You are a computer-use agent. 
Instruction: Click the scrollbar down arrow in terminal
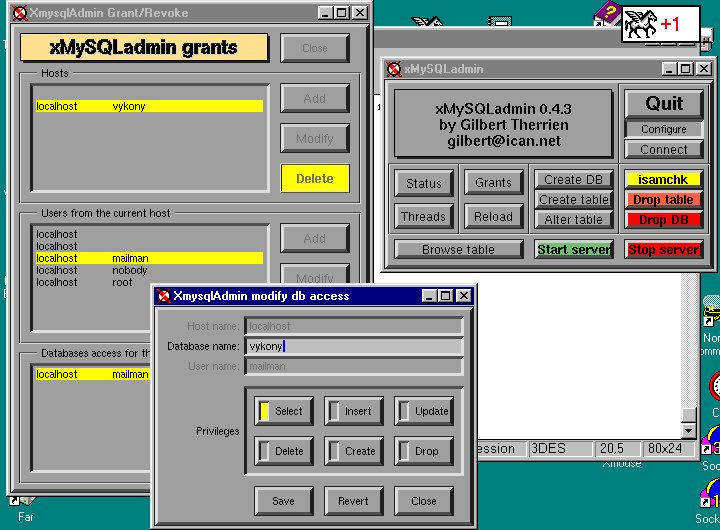tap(688, 431)
